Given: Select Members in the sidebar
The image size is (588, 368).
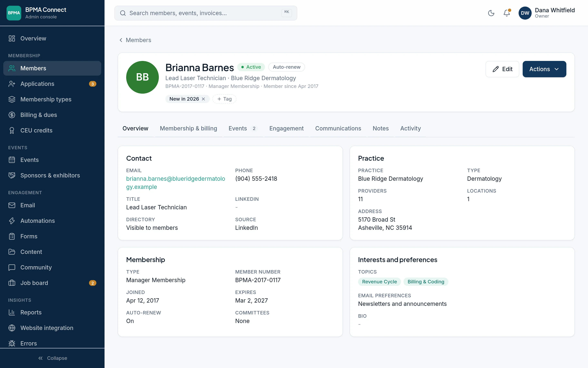Looking at the screenshot, I should pos(52,68).
